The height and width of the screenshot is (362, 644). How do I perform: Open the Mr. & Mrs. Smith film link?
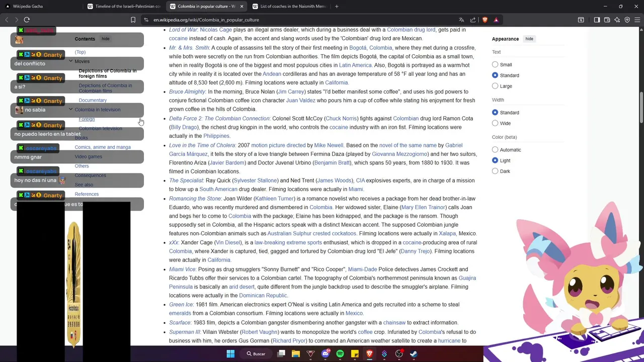coord(189,48)
